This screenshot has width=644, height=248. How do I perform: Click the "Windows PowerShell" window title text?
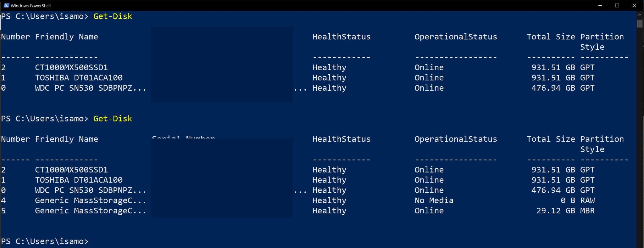click(x=31, y=6)
